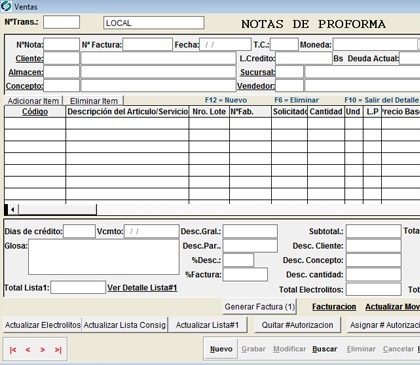Open the Ver Detalle Lista#1 link
Viewport: 420px width, 365px height.
pos(142,288)
